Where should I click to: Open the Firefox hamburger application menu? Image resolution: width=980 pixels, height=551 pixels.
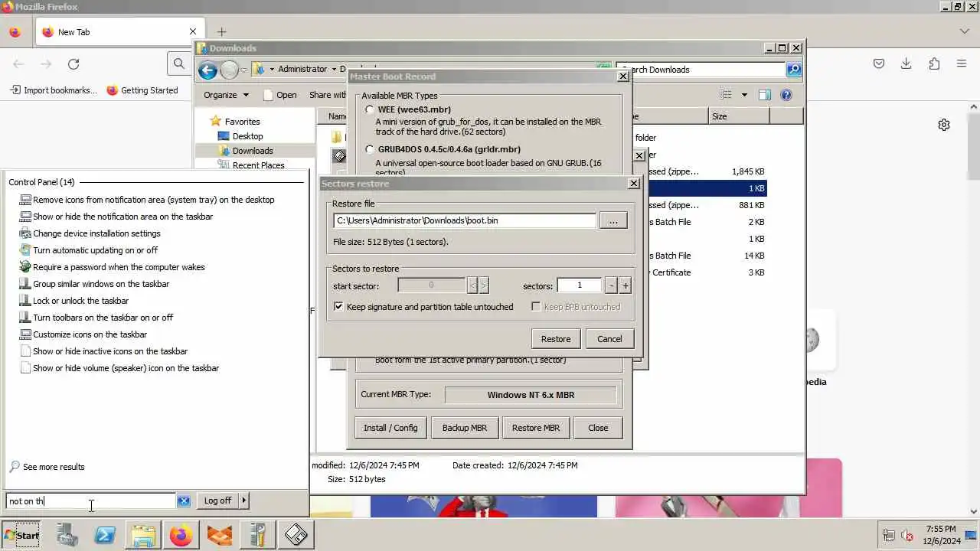962,64
